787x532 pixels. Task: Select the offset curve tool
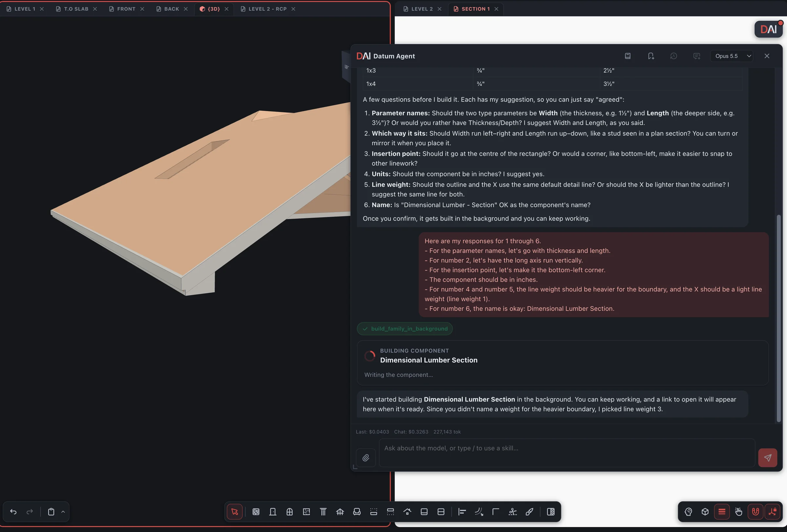pyautogui.click(x=479, y=512)
